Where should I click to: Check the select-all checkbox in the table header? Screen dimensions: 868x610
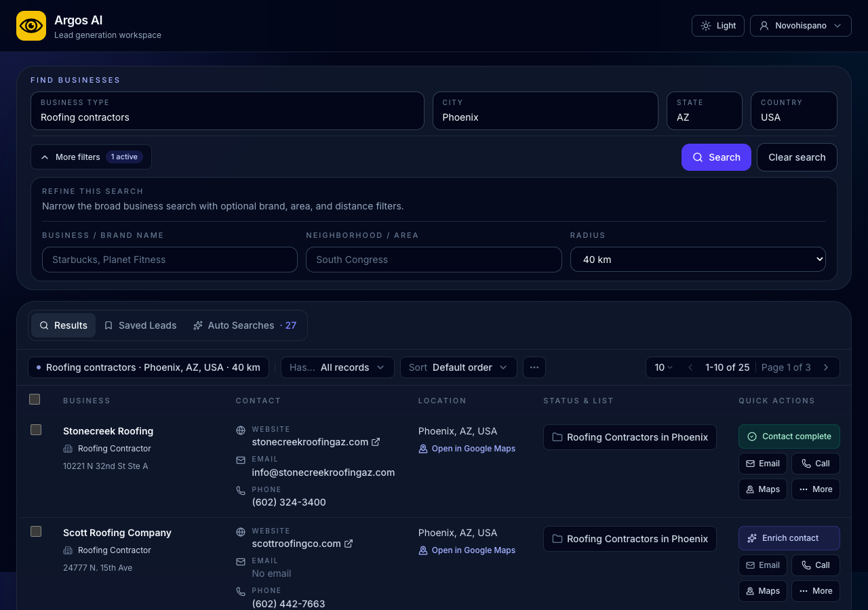click(35, 399)
